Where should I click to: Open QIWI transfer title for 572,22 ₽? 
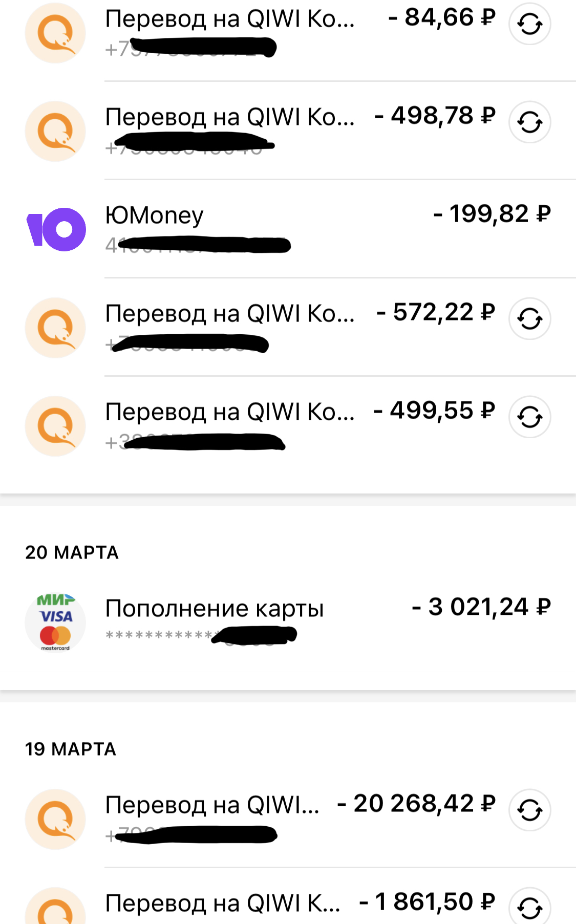click(x=229, y=314)
